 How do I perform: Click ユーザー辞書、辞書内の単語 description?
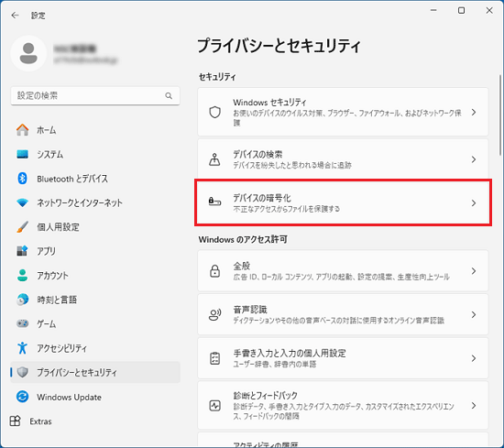point(275,364)
